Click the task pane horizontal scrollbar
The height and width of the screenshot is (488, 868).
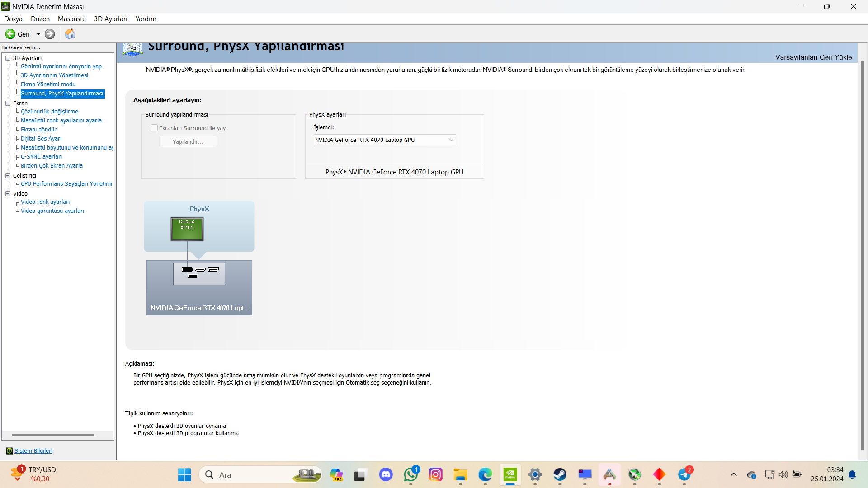(x=53, y=435)
